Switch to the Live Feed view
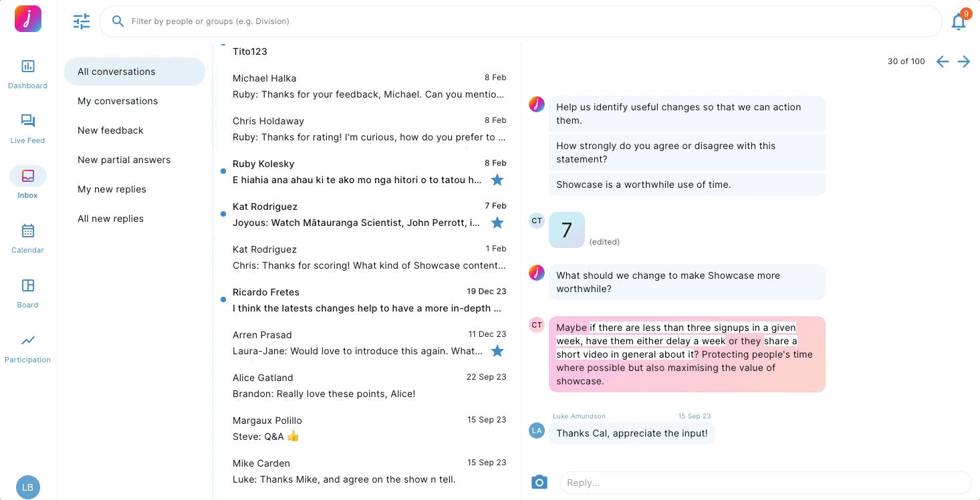 pyautogui.click(x=27, y=128)
